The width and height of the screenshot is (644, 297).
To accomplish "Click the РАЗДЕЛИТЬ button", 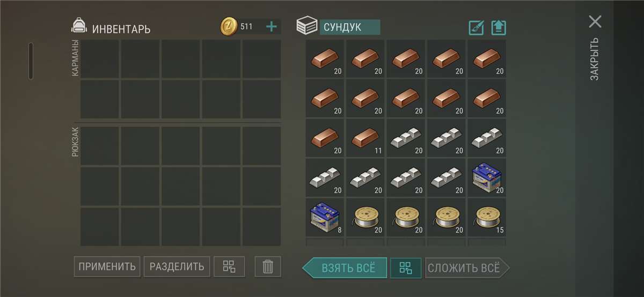I will pyautogui.click(x=177, y=266).
